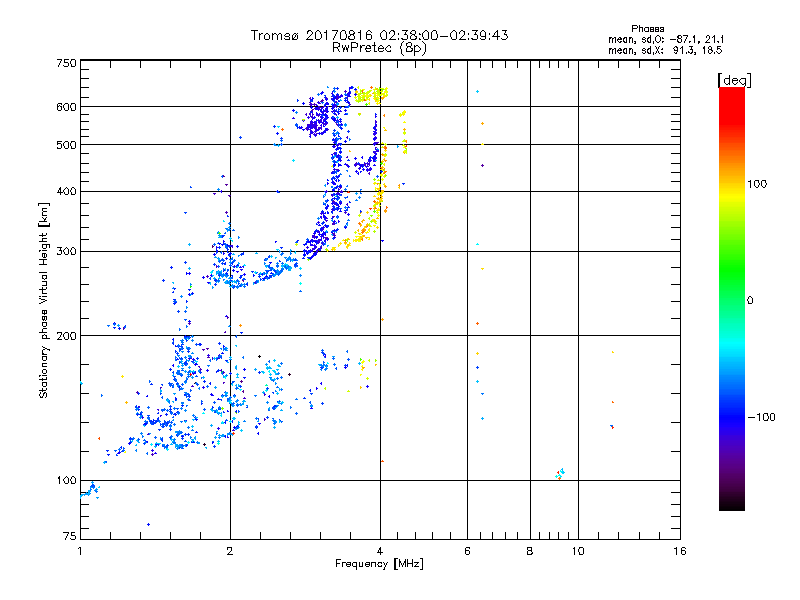This screenshot has height=600, width=800.
Task: Click the frequency axis tick label '6'
Action: point(467,551)
